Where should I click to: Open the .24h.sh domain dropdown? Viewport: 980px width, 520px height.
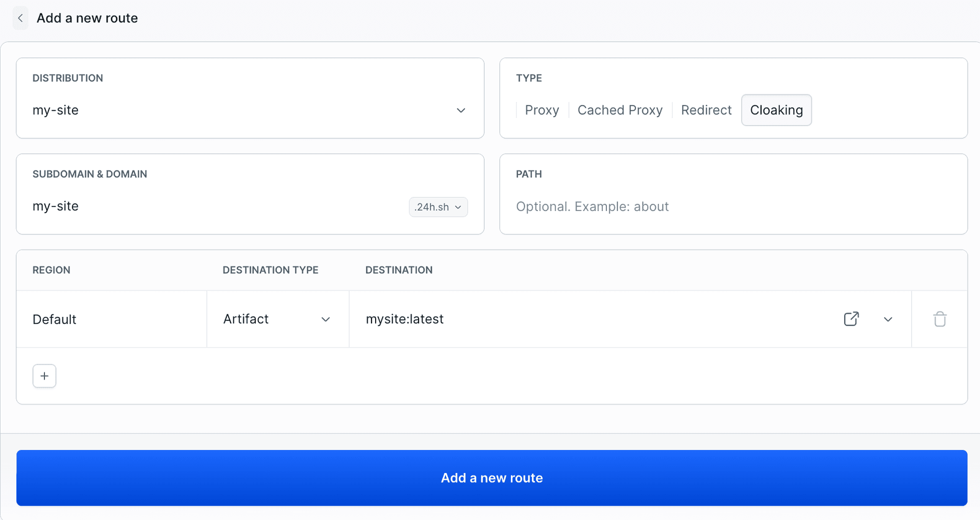click(x=438, y=207)
